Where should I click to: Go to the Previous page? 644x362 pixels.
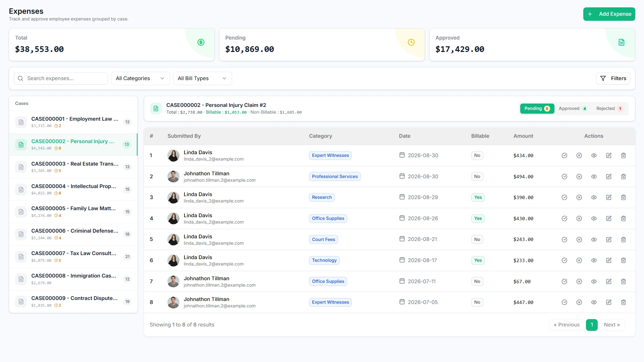[567, 325]
